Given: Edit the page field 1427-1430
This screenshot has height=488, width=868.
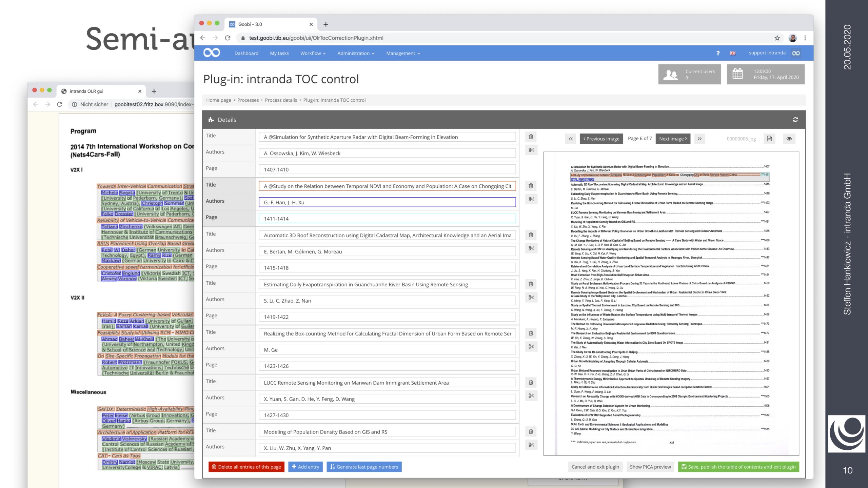Looking at the screenshot, I should [387, 415].
